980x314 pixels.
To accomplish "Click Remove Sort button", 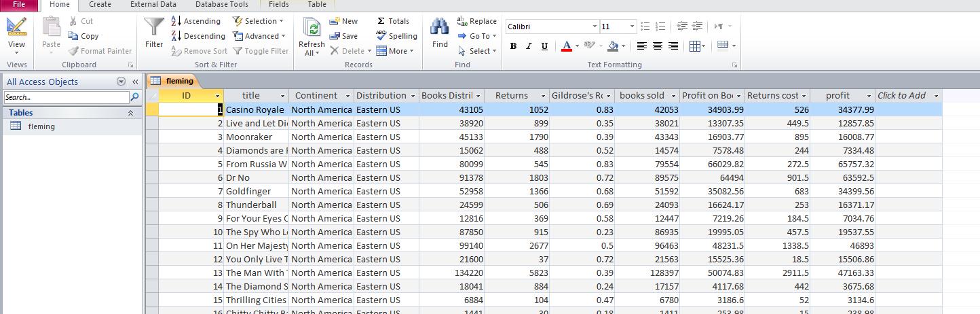I will [200, 51].
